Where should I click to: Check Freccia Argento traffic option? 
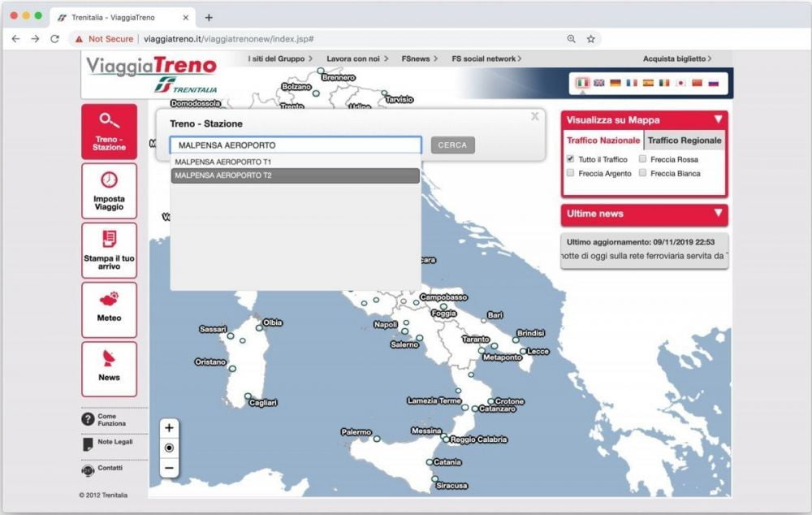(570, 173)
